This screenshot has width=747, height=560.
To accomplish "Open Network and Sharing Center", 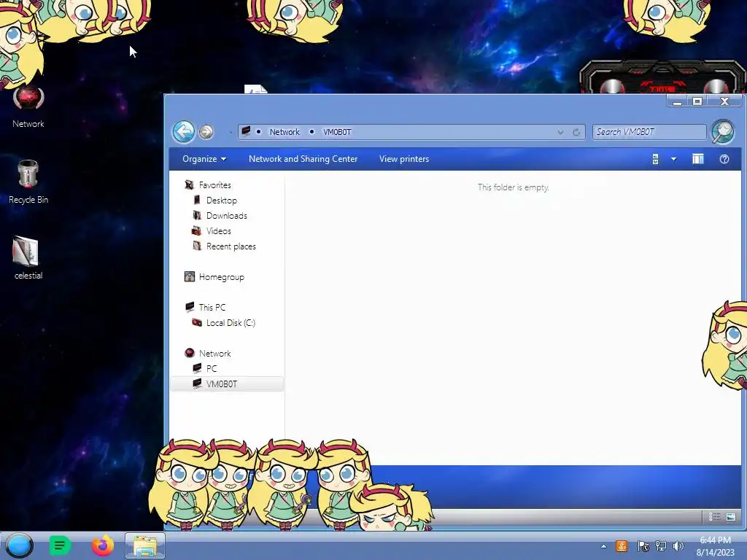I will coord(303,159).
